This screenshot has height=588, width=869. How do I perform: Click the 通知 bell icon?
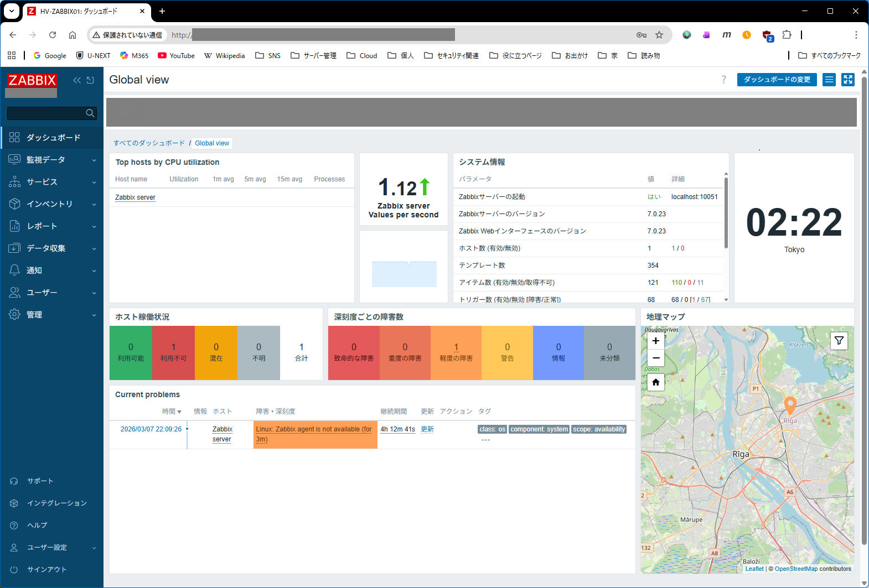point(15,270)
